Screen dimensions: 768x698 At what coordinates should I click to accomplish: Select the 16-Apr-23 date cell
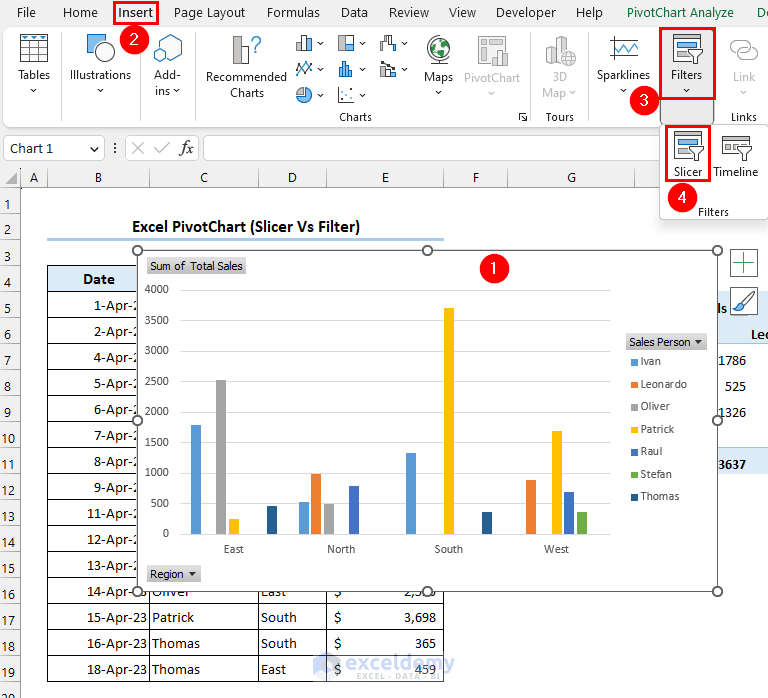click(x=98, y=643)
